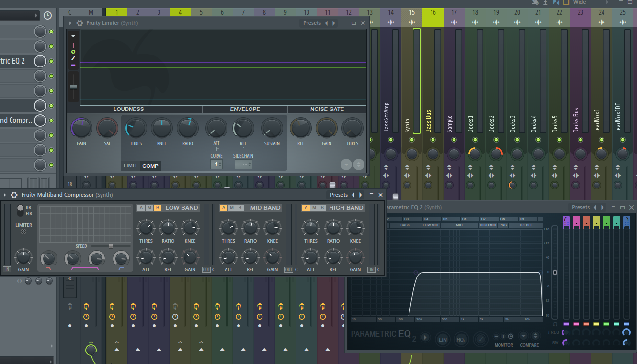Click the SUSTAIN knob in Fruity Limiter
The image size is (637, 364).
coord(272,128)
